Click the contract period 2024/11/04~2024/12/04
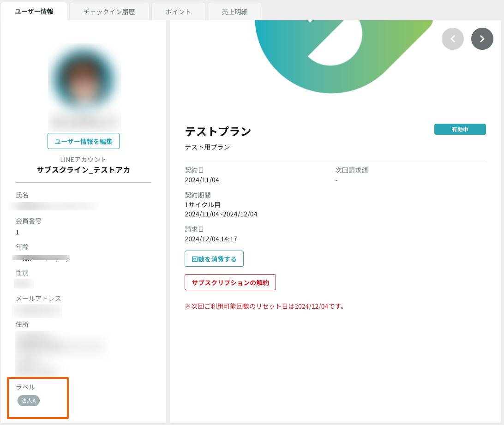 221,214
